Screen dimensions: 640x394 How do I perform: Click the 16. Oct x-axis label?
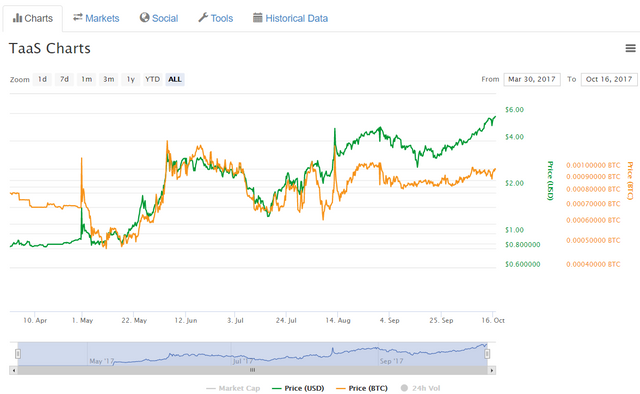[x=493, y=321]
